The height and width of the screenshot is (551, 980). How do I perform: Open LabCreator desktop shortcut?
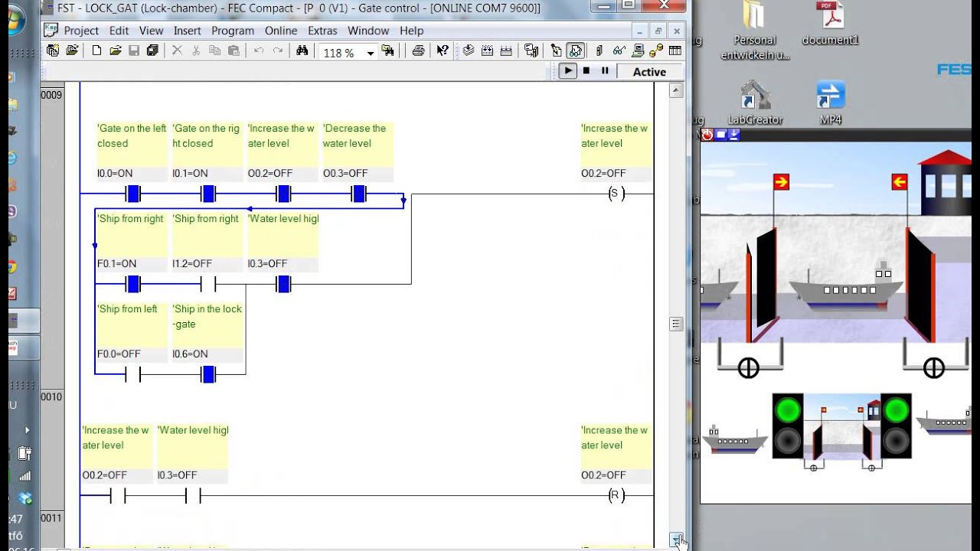[755, 103]
